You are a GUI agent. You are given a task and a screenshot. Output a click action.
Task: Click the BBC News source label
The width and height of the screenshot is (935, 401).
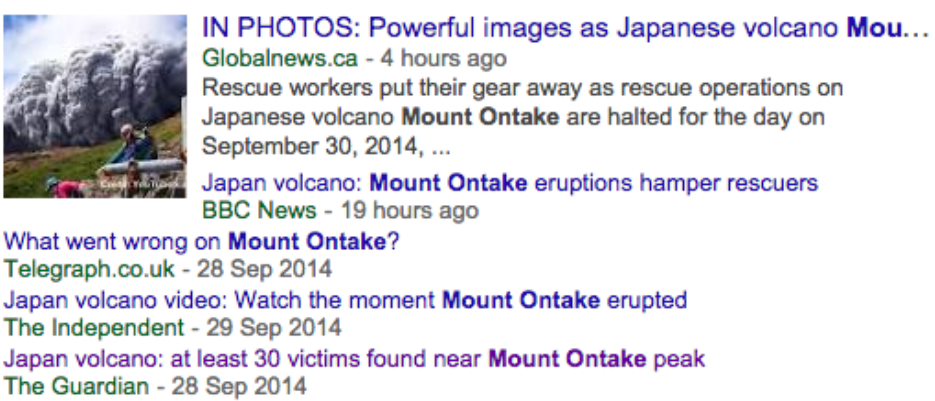coord(259,211)
